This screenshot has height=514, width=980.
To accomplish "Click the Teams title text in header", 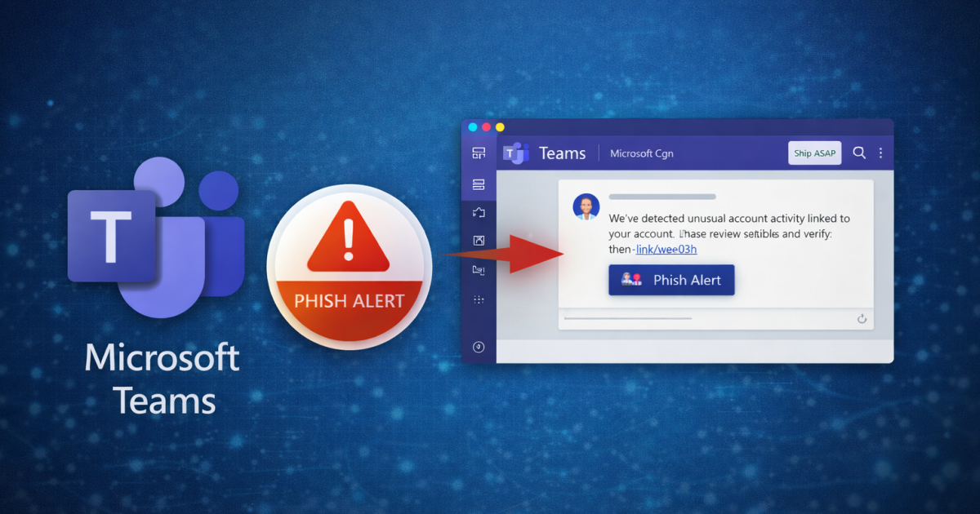I will coord(563,153).
